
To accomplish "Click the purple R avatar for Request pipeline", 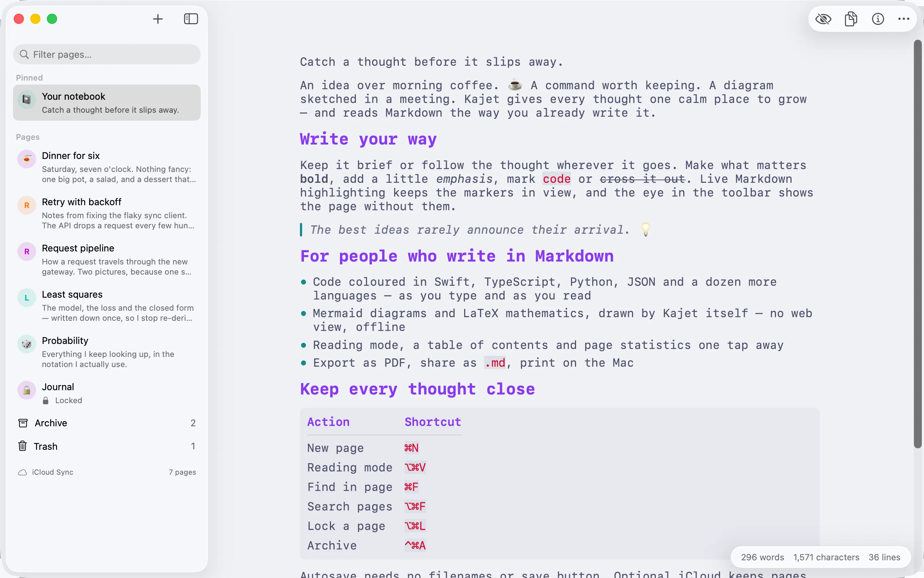I will tap(27, 251).
